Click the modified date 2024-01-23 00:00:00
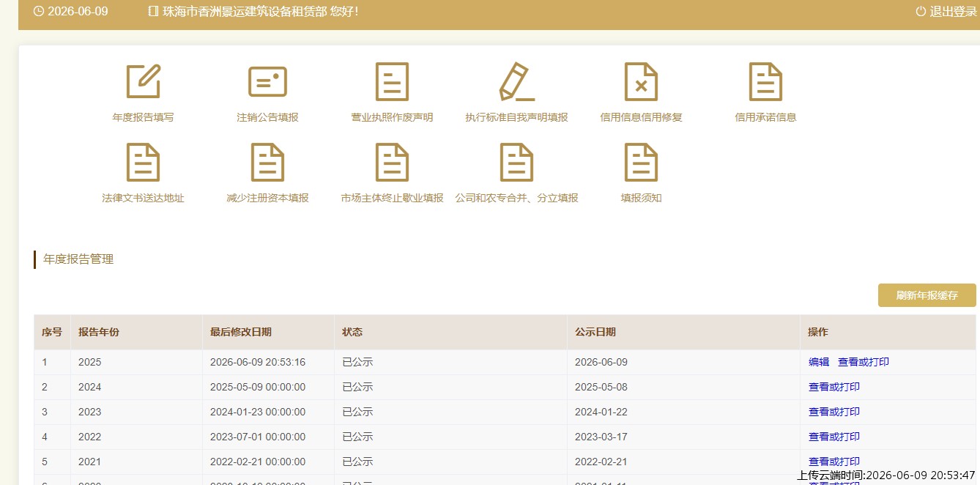 coord(258,412)
